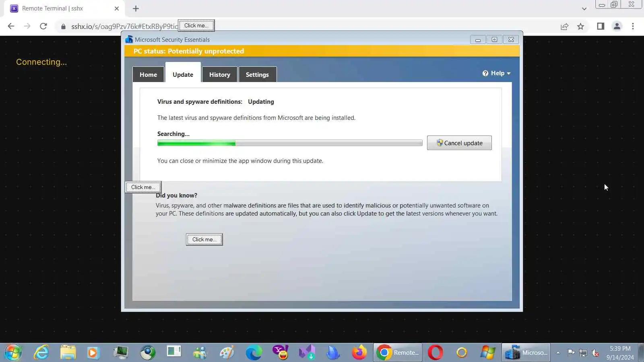Bookmark this page with the star icon
Screen dimensions: 644x362
(580, 27)
